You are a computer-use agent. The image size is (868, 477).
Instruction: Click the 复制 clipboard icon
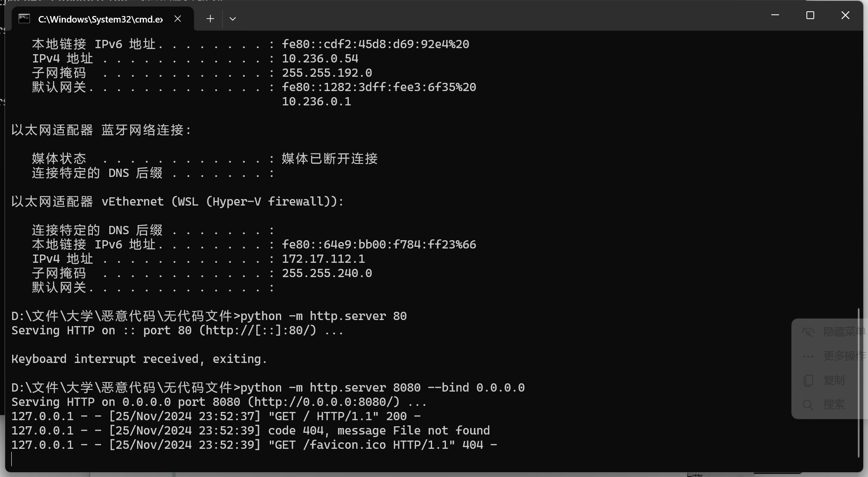pyautogui.click(x=808, y=380)
